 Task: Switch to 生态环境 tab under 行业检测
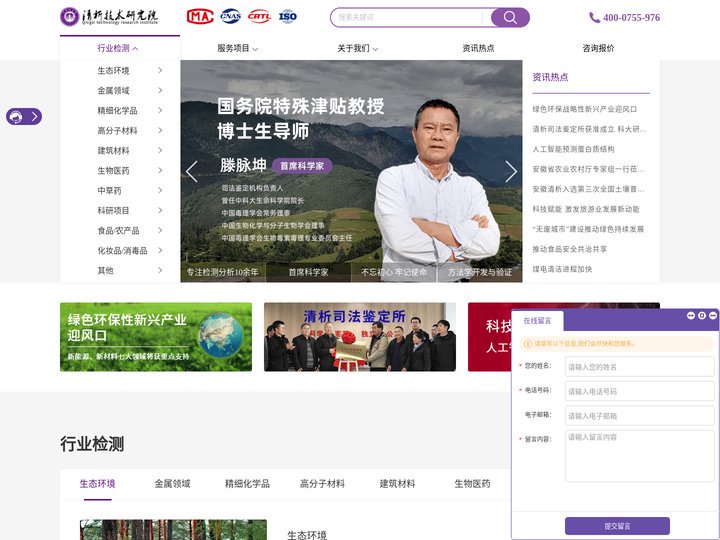click(x=97, y=484)
